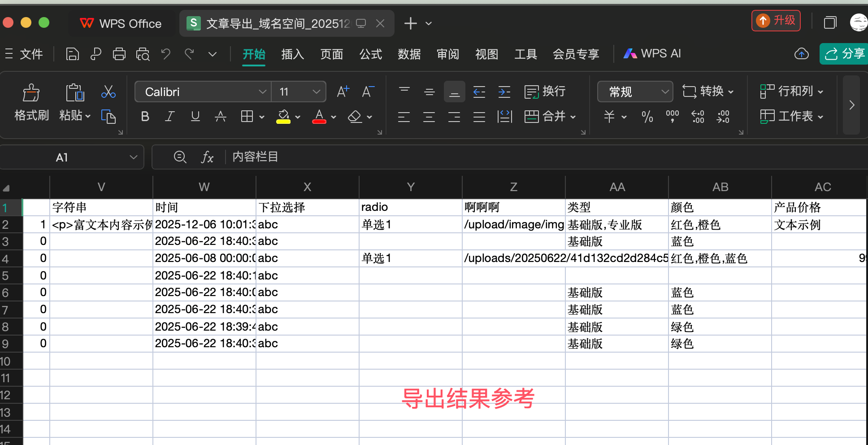868x445 pixels.
Task: Toggle italic formatting
Action: [x=169, y=116]
